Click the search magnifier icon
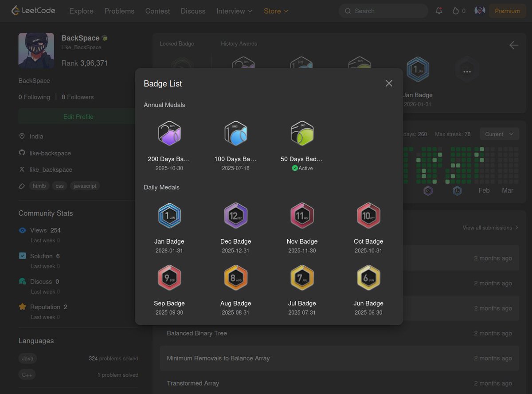532x394 pixels. (348, 11)
